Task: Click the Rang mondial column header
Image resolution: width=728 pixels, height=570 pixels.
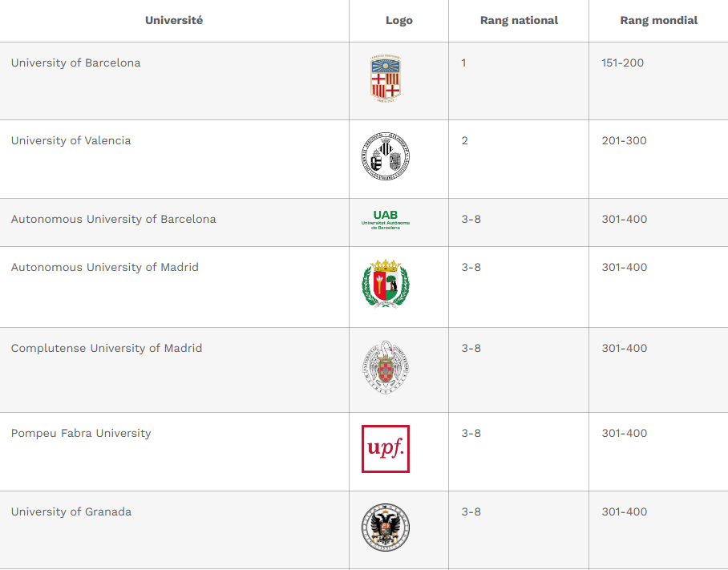Action: 659,21
